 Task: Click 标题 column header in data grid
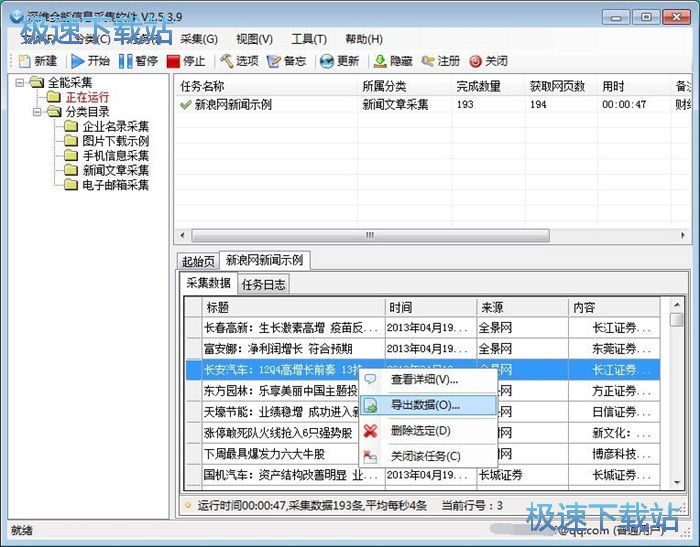click(293, 308)
